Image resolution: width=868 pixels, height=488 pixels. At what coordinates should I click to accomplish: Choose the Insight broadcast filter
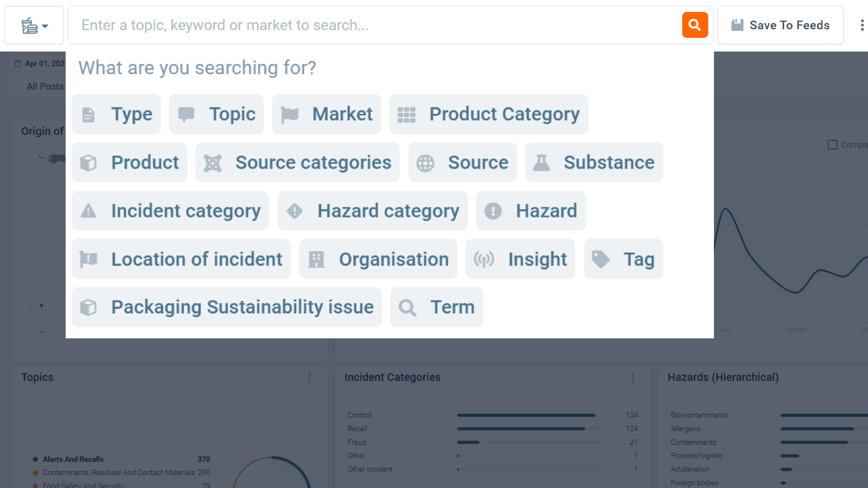click(520, 259)
